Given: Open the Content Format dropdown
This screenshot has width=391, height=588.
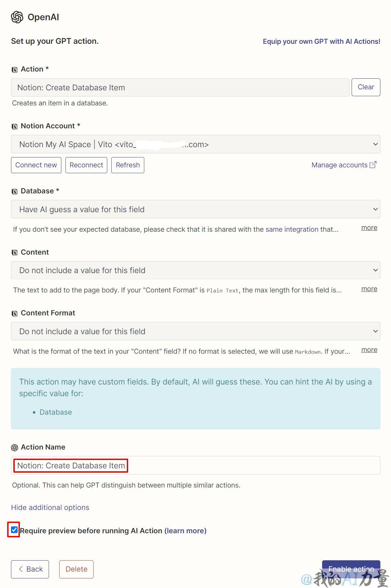Looking at the screenshot, I should point(196,331).
